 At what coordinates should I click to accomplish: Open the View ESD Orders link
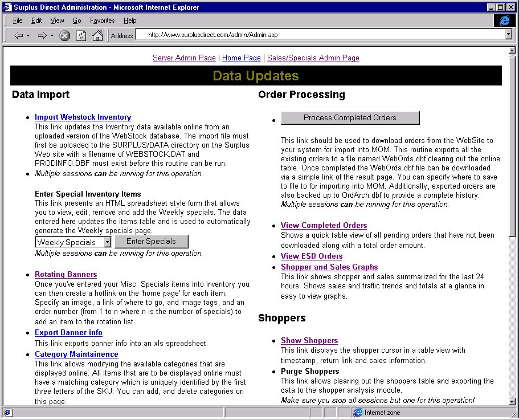pos(312,256)
